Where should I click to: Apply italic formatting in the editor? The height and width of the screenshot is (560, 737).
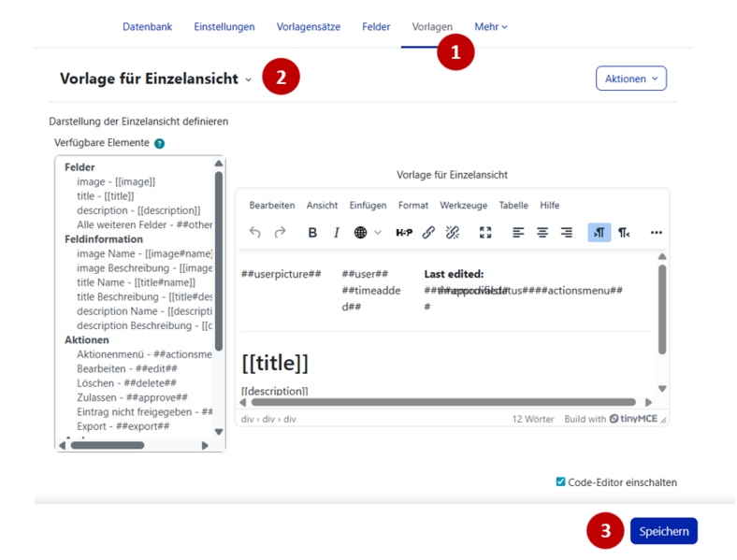pyautogui.click(x=337, y=233)
